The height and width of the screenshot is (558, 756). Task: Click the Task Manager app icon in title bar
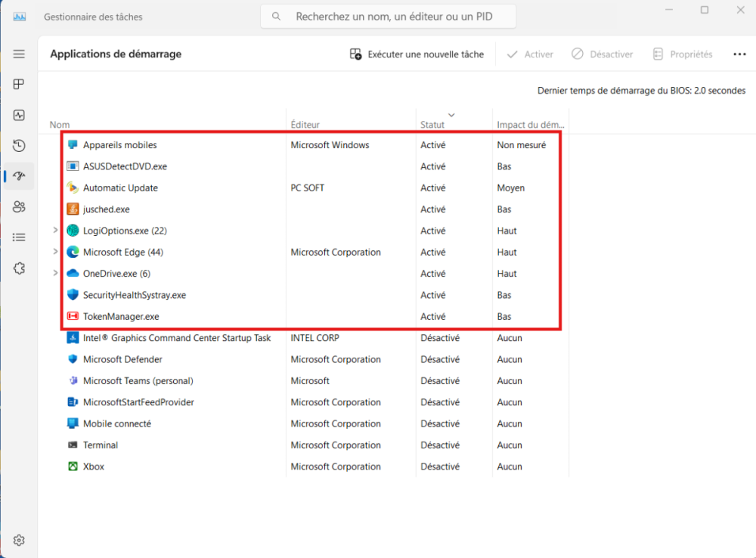(x=20, y=17)
